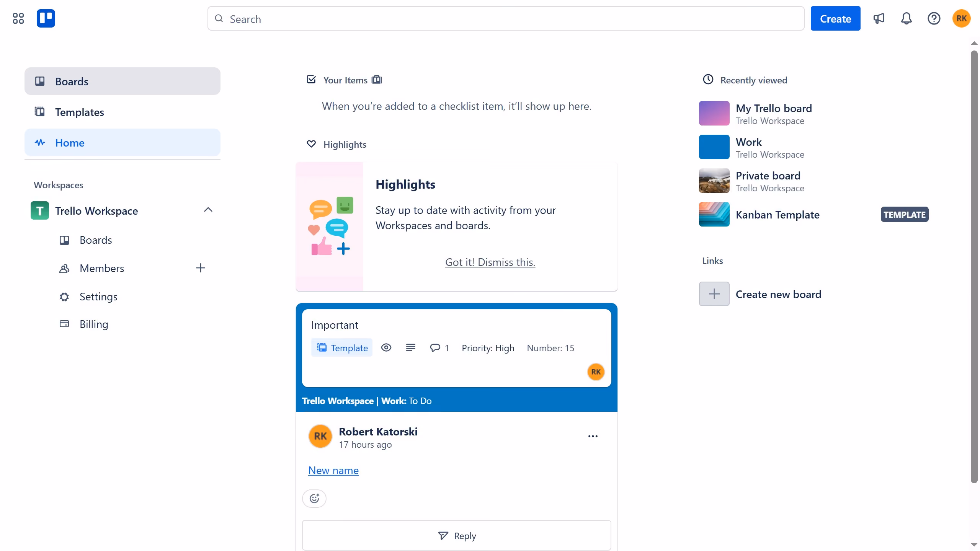The width and height of the screenshot is (980, 551).
Task: Open the Templates menu item
Action: point(122,112)
